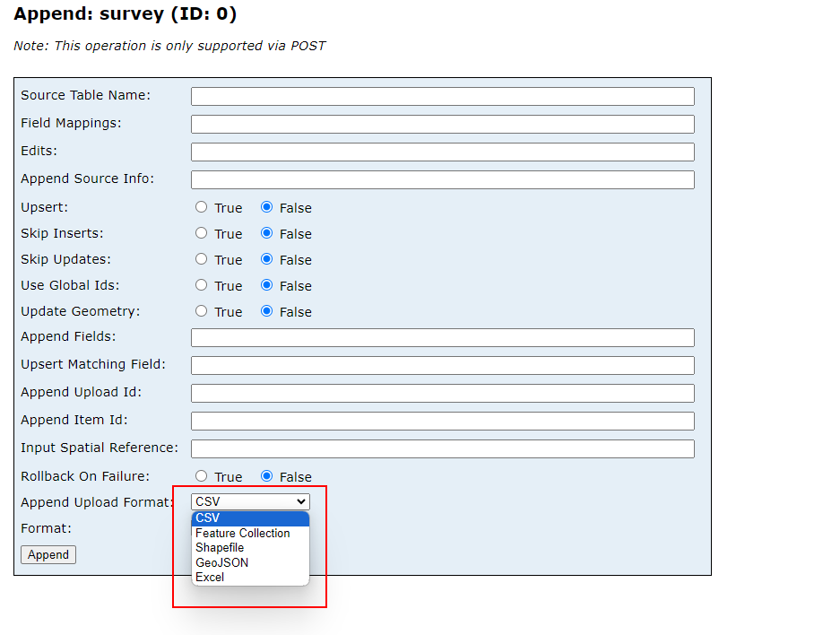The height and width of the screenshot is (635, 840).
Task: Click the Source Table Name input field
Action: (442, 96)
